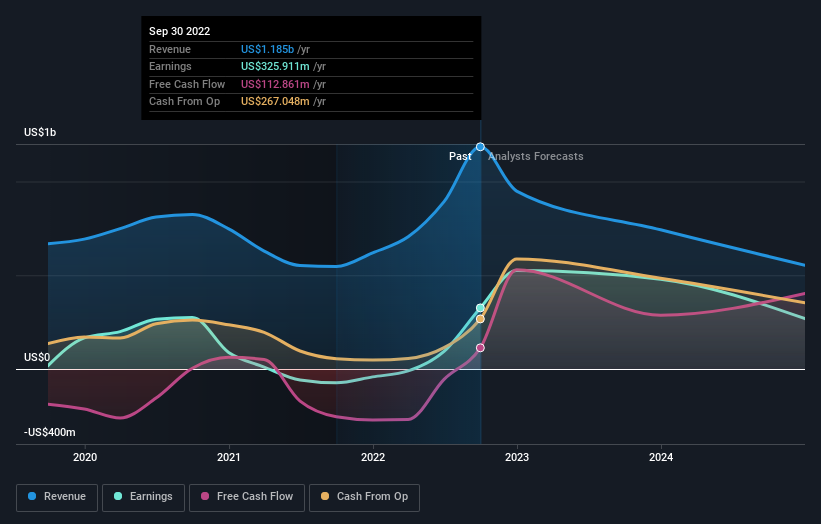Click the teal Earnings data point marker
821x524 pixels.
[480, 308]
